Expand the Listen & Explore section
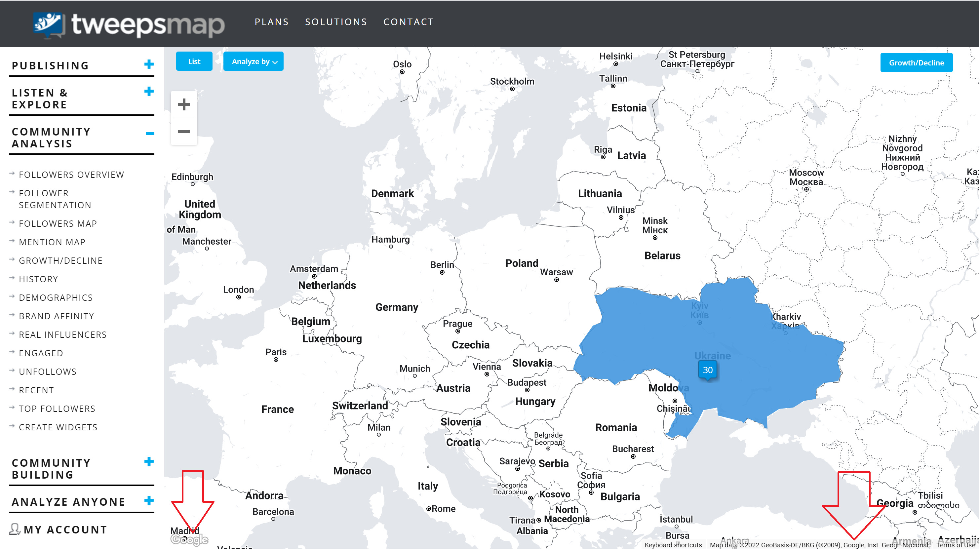 [x=149, y=91]
